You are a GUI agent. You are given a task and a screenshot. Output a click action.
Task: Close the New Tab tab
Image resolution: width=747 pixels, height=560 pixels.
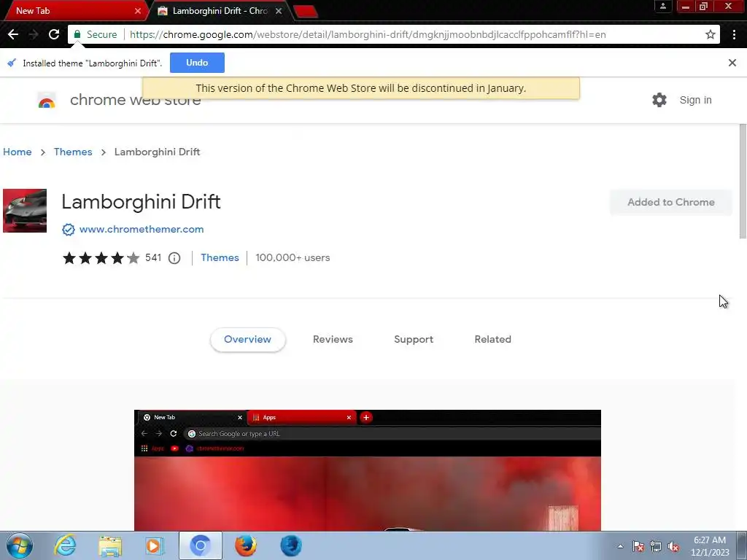(x=138, y=10)
